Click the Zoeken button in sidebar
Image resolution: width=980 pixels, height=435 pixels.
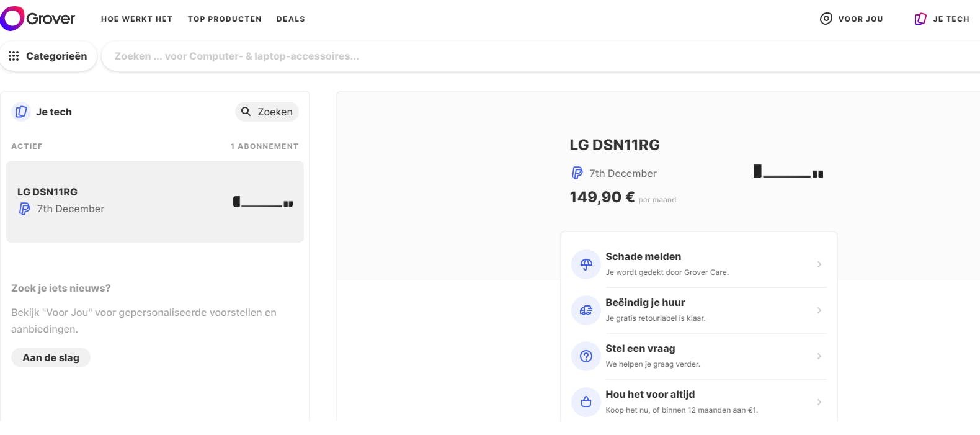coord(267,112)
